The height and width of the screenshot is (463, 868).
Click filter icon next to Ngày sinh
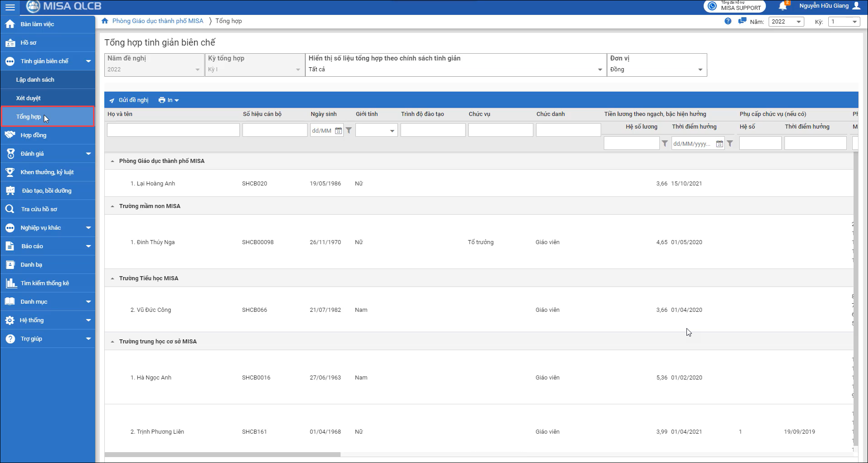pyautogui.click(x=349, y=130)
